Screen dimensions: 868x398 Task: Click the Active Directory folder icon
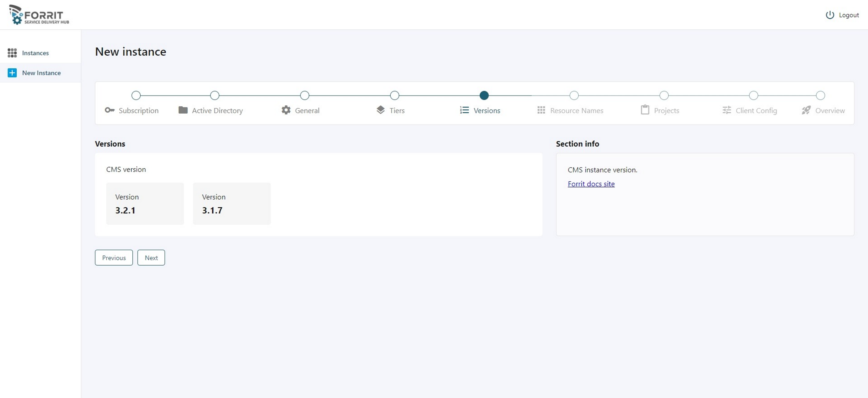point(183,110)
